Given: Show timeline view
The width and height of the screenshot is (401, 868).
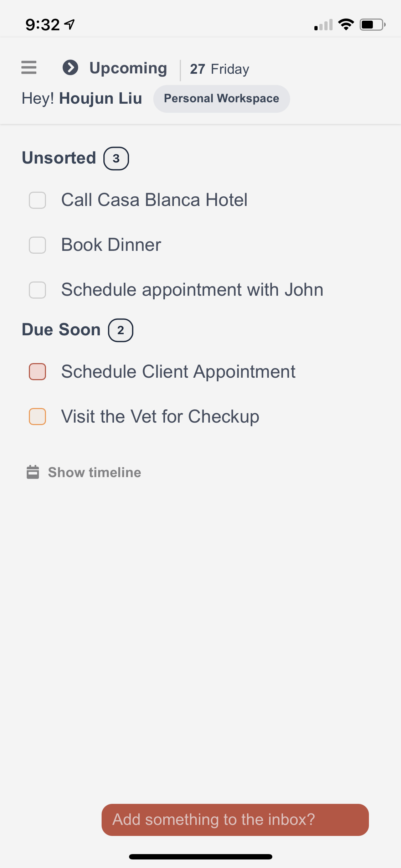Looking at the screenshot, I should point(94,472).
